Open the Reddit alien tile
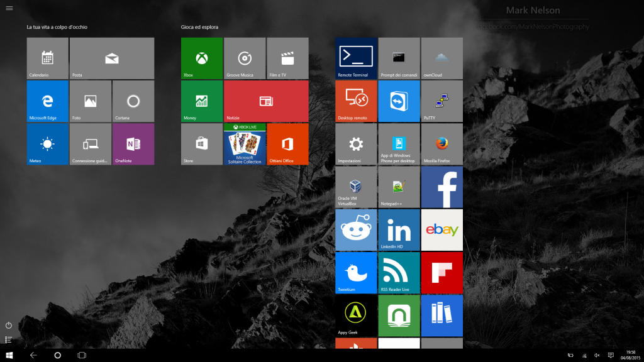644x362 pixels. coord(356,230)
